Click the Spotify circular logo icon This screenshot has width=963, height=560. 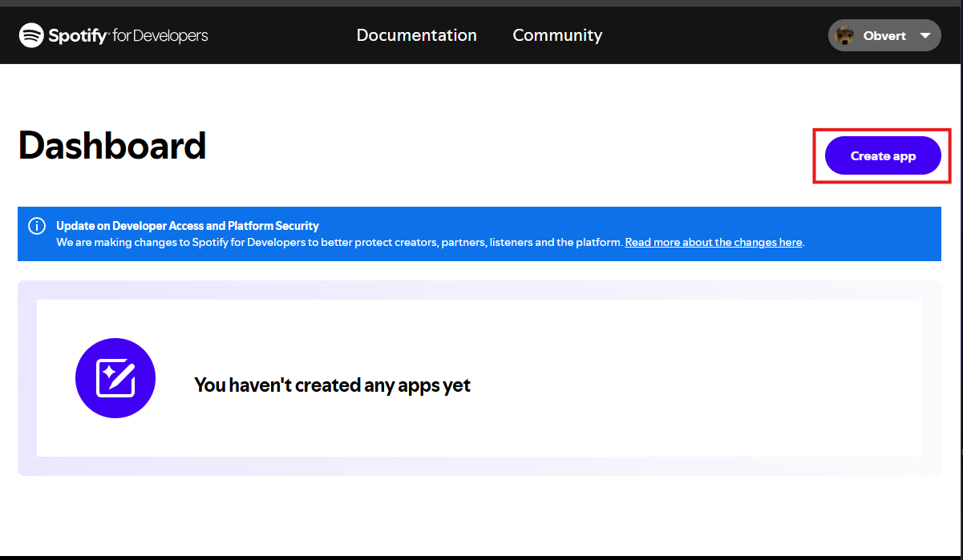(31, 35)
